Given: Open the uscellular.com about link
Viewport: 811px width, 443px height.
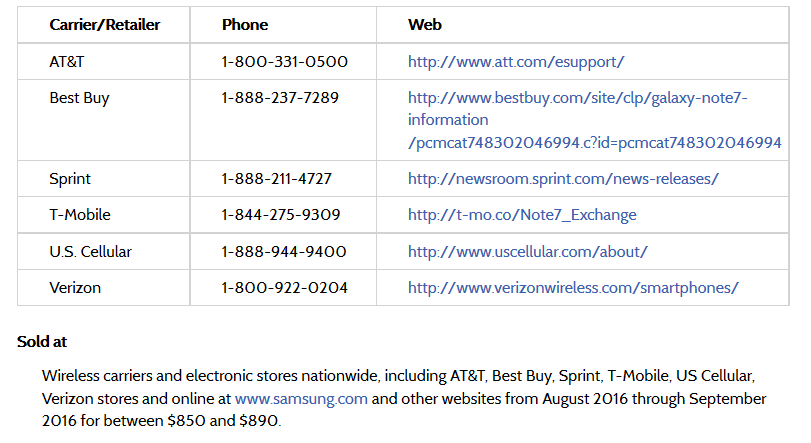Looking at the screenshot, I should (527, 252).
